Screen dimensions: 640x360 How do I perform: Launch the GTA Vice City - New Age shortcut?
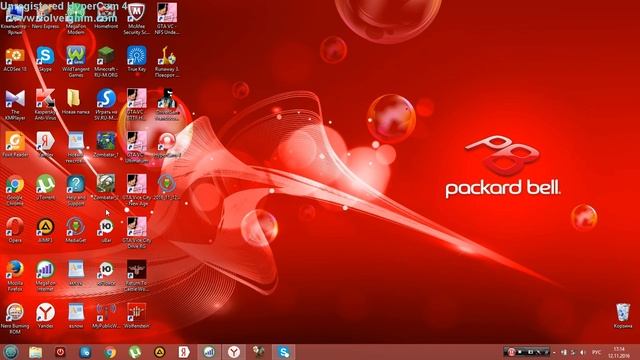[x=136, y=190]
